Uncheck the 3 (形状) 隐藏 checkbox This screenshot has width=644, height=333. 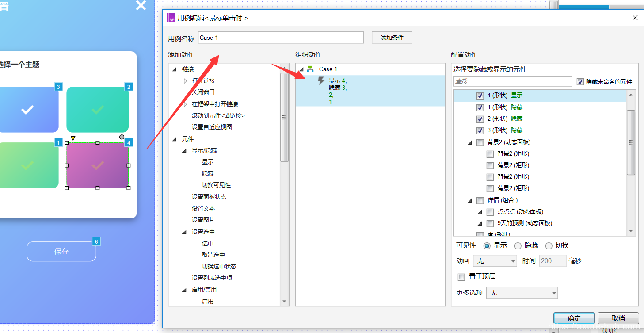[480, 130]
